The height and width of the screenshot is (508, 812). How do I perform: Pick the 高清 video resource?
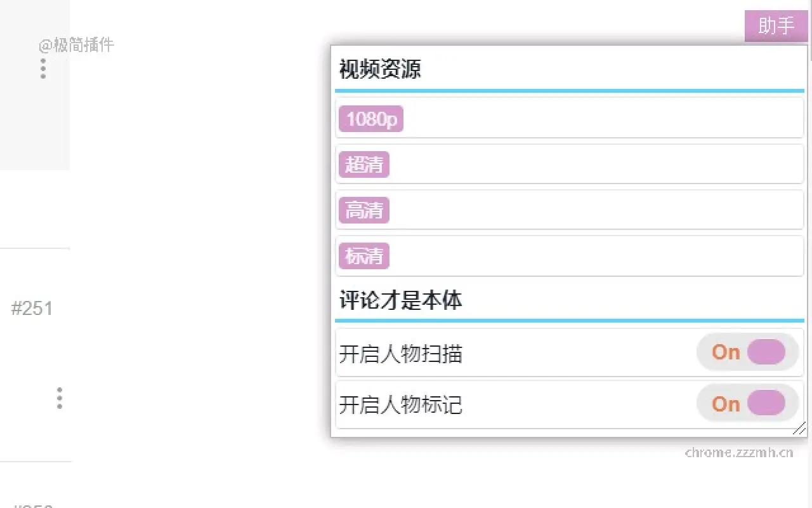(x=364, y=210)
